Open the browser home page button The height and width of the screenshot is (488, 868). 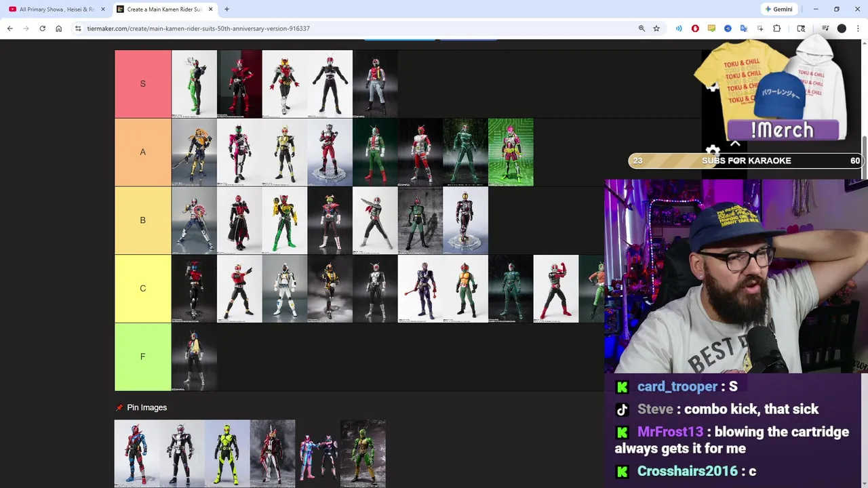pyautogui.click(x=58, y=28)
